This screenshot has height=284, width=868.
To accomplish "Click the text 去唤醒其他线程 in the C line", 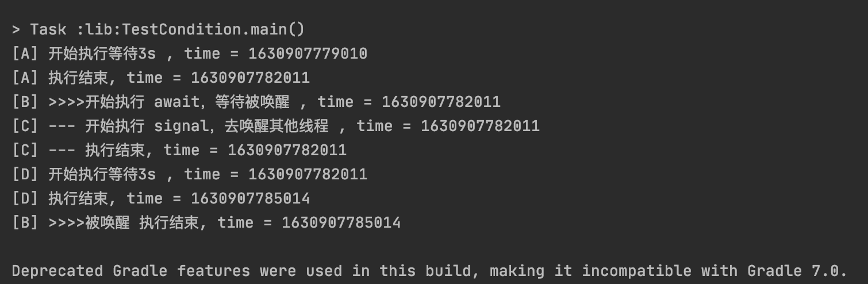I will (x=276, y=126).
